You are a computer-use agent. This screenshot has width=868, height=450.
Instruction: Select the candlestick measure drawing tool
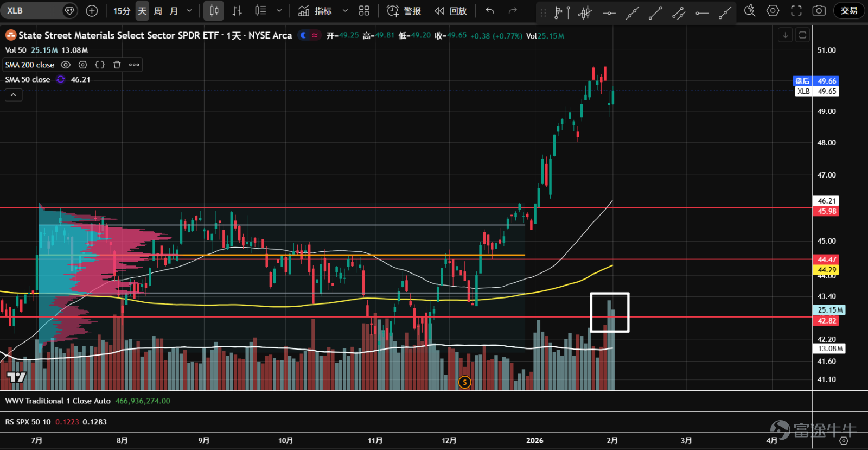(585, 12)
